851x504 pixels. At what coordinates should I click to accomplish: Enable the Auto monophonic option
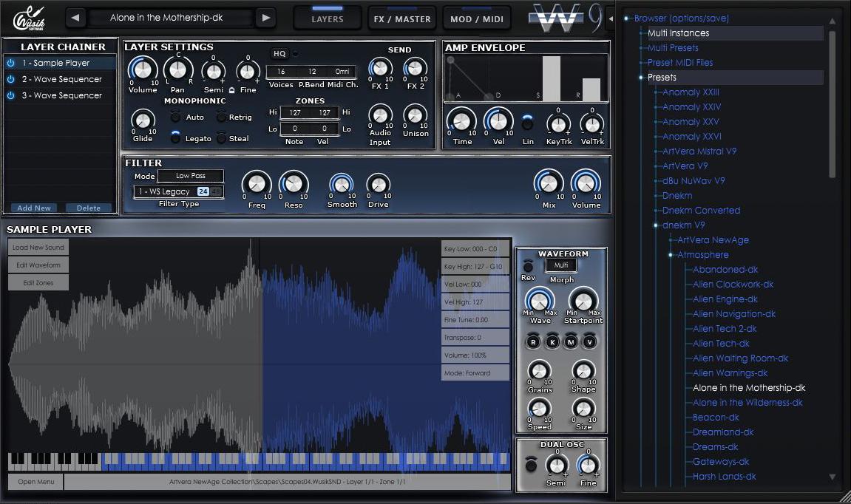pyautogui.click(x=175, y=117)
